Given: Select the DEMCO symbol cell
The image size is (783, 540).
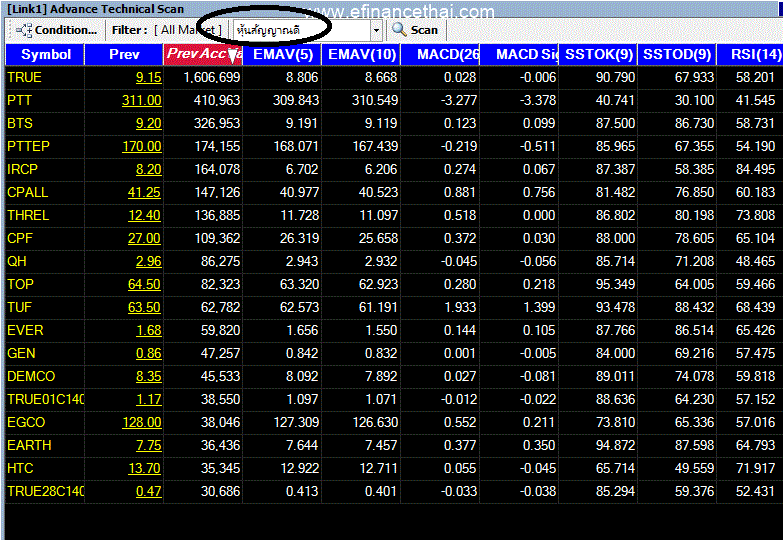Looking at the screenshot, I should pyautogui.click(x=44, y=377).
